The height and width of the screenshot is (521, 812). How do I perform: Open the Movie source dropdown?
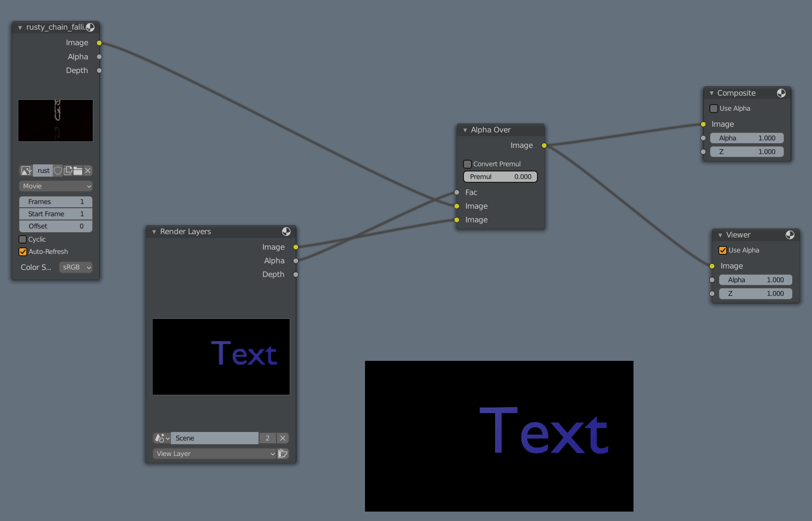(x=55, y=186)
